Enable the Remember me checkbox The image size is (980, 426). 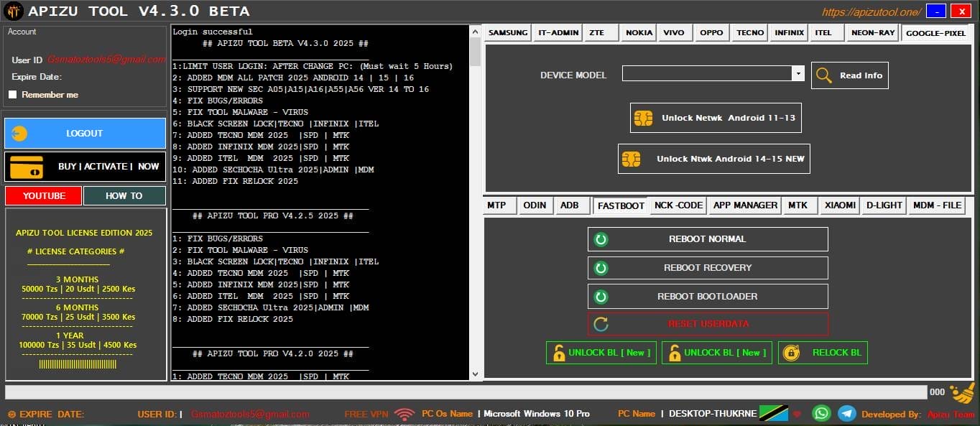[12, 93]
